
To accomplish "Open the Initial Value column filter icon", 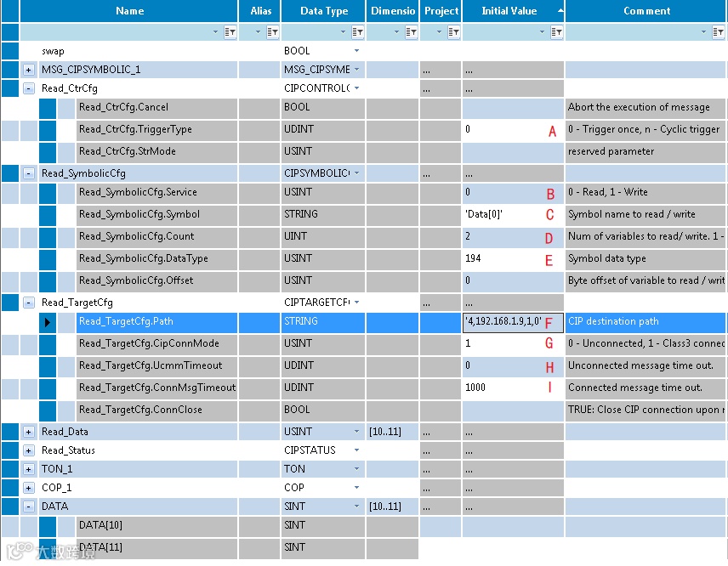I will pyautogui.click(x=556, y=32).
